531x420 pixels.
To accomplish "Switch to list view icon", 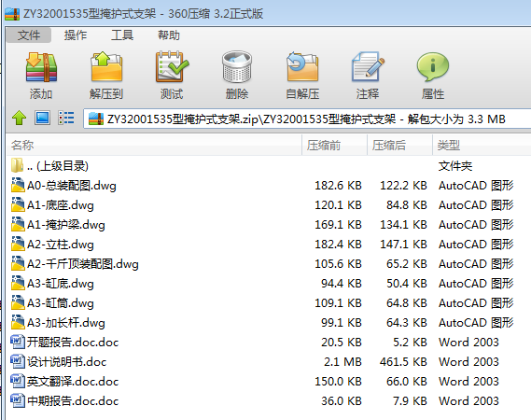I will tap(65, 119).
